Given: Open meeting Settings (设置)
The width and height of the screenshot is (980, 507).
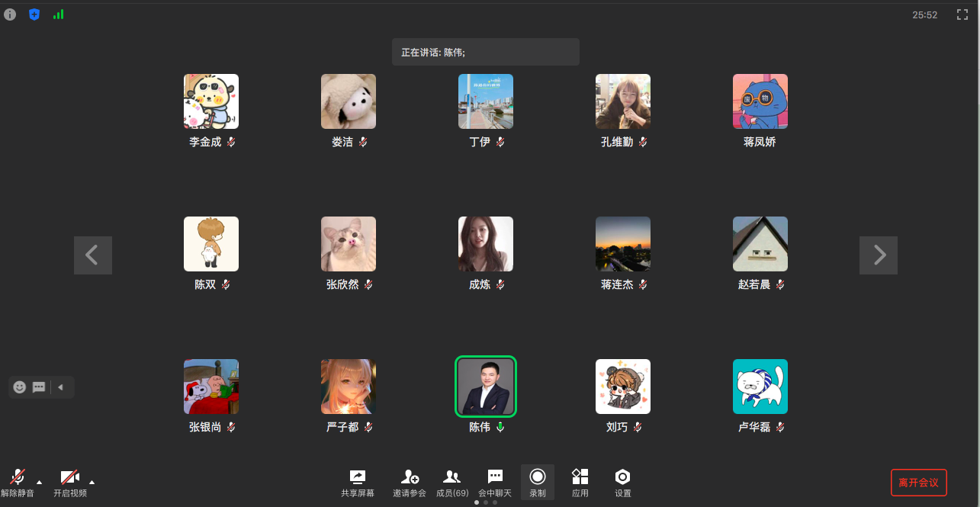Looking at the screenshot, I should (623, 483).
